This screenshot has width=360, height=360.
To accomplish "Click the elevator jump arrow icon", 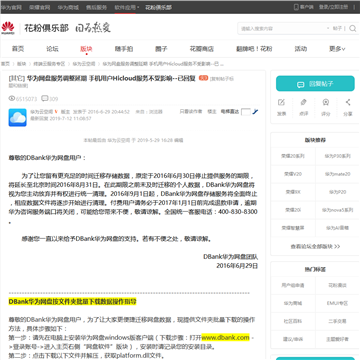I will point(255,112).
